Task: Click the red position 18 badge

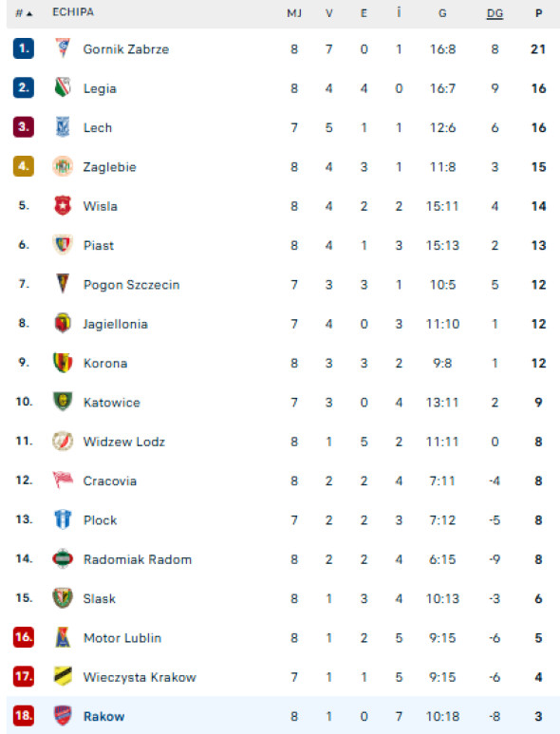Action: click(24, 716)
